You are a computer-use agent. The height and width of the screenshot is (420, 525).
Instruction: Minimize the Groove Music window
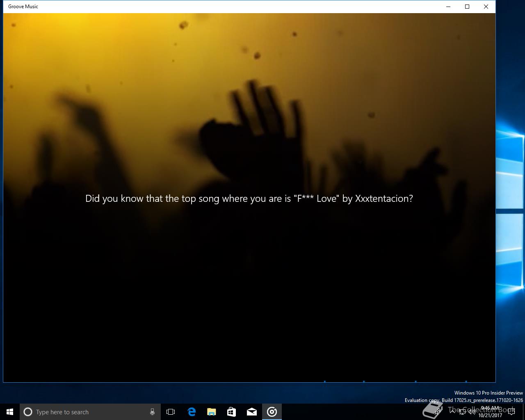click(448, 7)
